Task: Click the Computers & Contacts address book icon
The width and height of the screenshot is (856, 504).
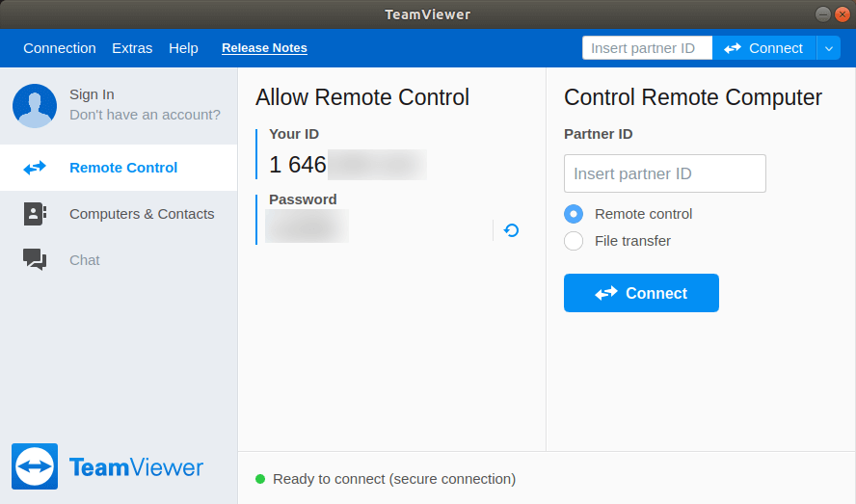Action: [35, 214]
